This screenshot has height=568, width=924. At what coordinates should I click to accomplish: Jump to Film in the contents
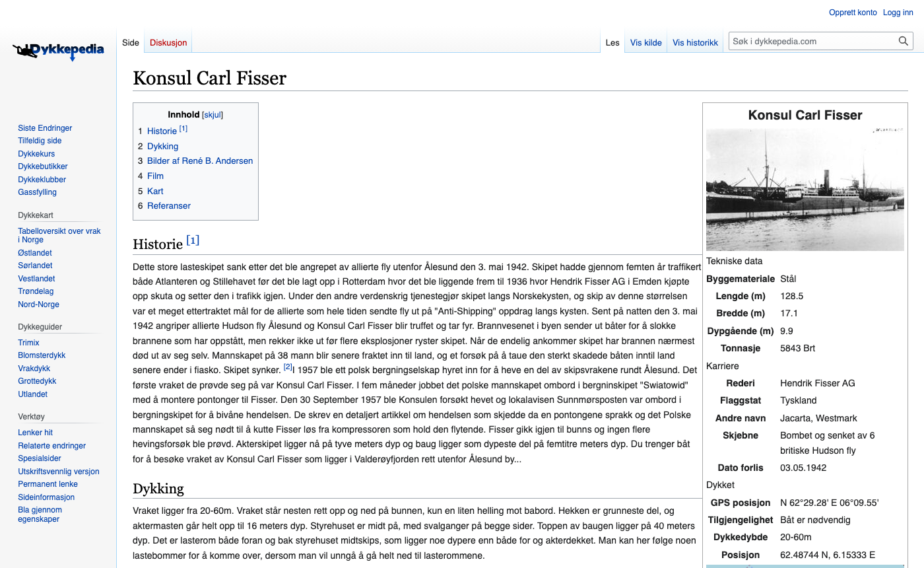[x=155, y=176]
